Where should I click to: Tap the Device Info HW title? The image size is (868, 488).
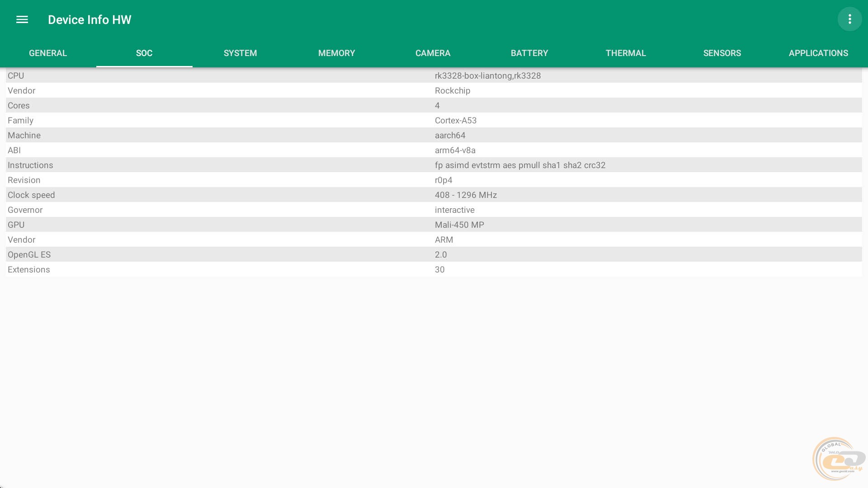[x=90, y=20]
